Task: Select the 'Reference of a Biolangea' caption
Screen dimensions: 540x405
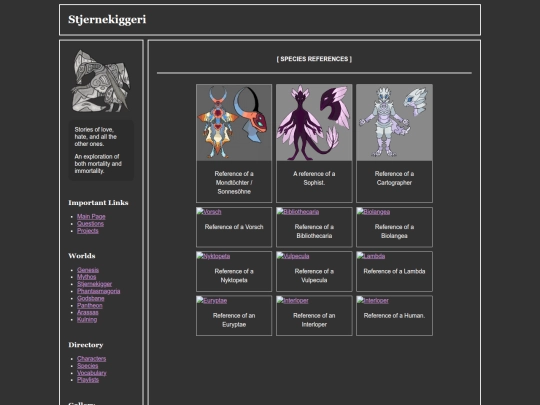Action: coord(394,231)
